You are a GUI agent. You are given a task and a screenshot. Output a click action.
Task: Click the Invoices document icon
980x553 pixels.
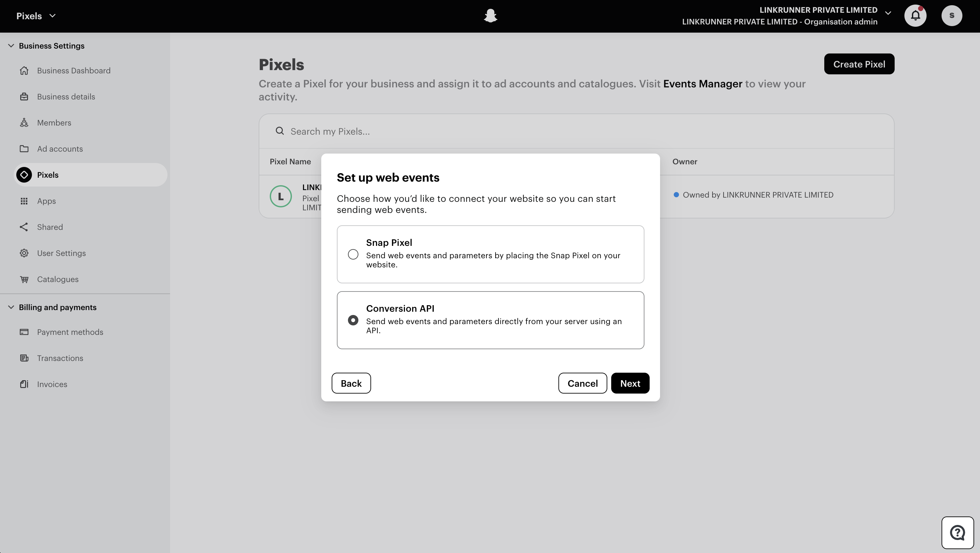(x=24, y=384)
